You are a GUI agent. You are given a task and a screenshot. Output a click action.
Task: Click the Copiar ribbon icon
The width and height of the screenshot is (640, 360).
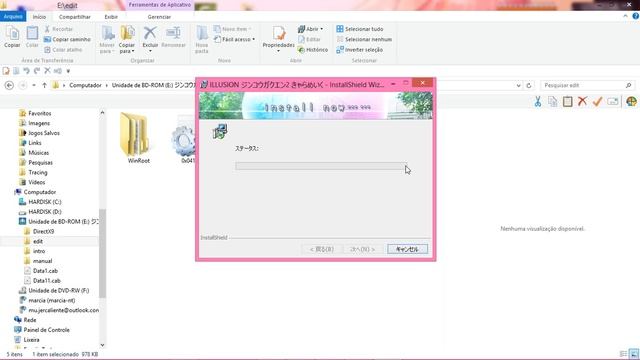pyautogui.click(x=12, y=37)
